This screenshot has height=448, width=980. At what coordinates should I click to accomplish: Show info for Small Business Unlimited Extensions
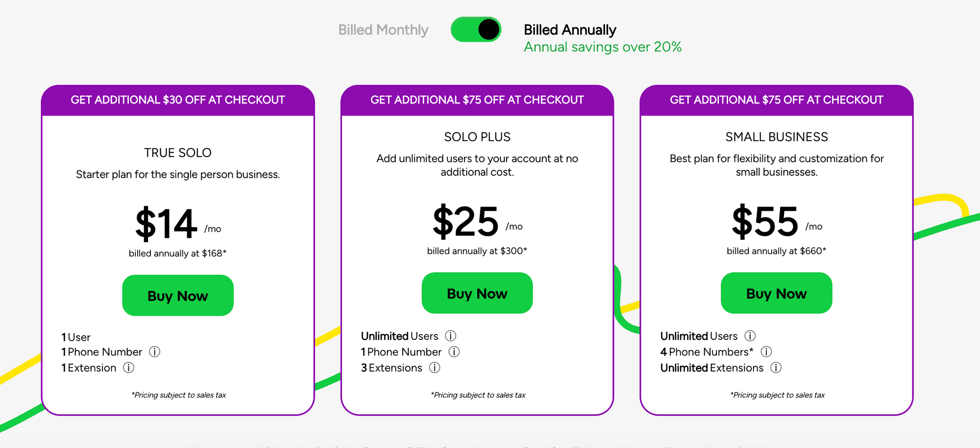point(776,368)
